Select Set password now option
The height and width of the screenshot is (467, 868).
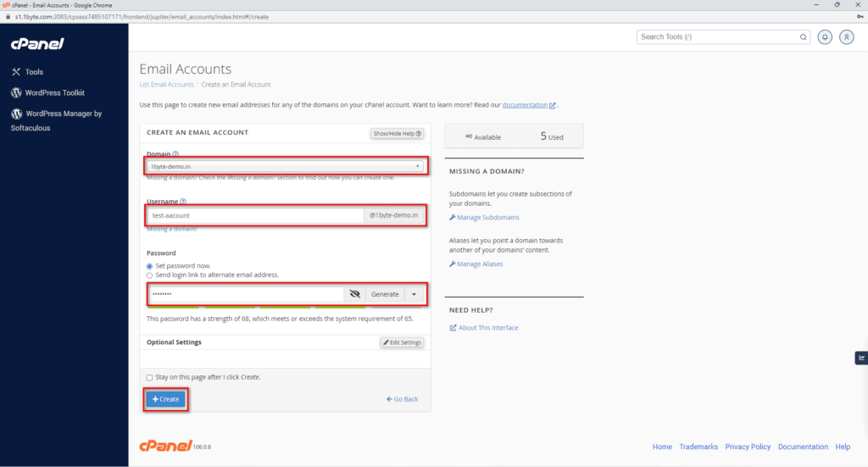149,266
